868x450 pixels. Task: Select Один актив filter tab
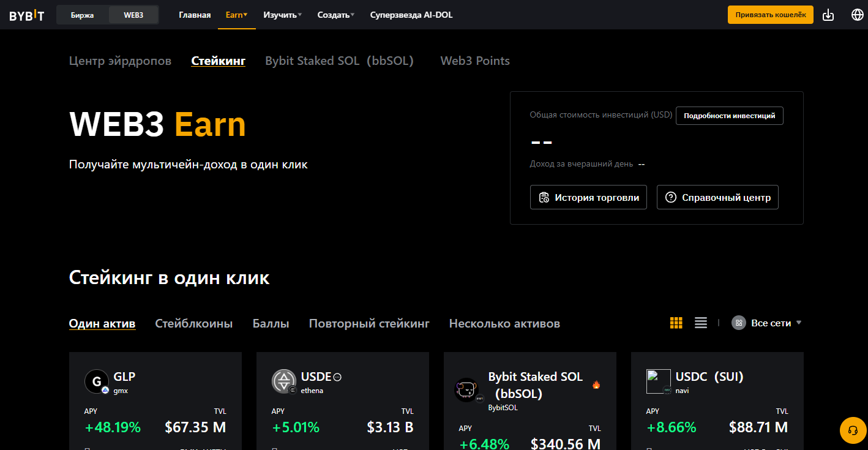102,323
